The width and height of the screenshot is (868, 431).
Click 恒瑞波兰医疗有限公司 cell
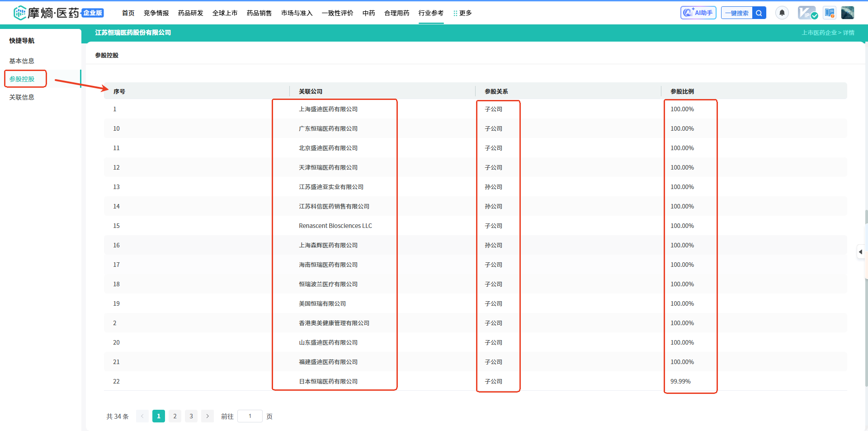click(328, 284)
